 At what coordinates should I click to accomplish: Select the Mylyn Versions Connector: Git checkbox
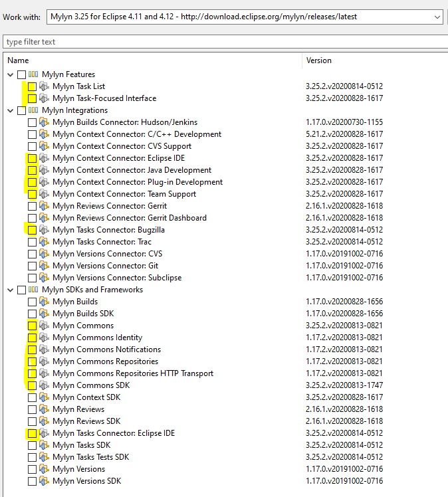tap(32, 266)
